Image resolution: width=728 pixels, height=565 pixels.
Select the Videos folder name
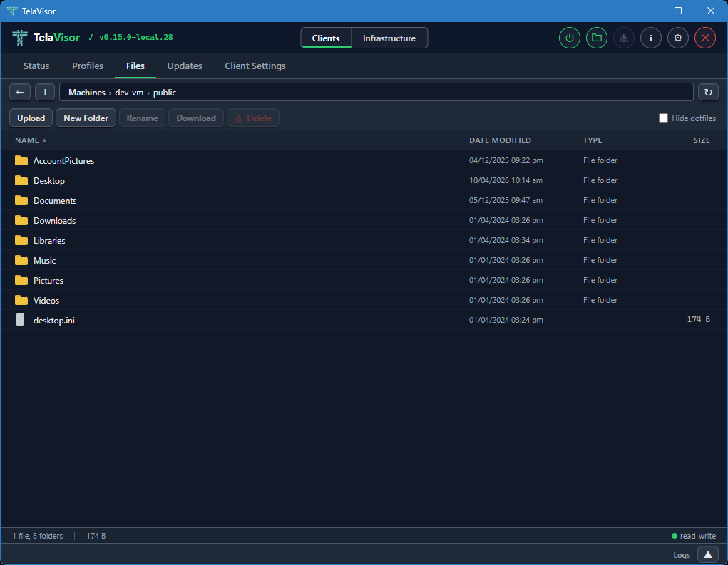coord(46,300)
